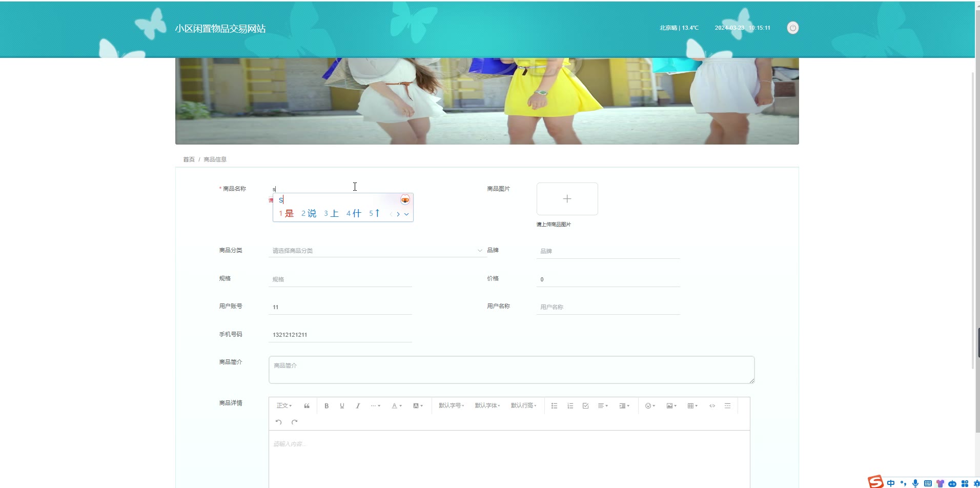
Task: Open the 默认字号 font size dropdown
Action: [451, 406]
